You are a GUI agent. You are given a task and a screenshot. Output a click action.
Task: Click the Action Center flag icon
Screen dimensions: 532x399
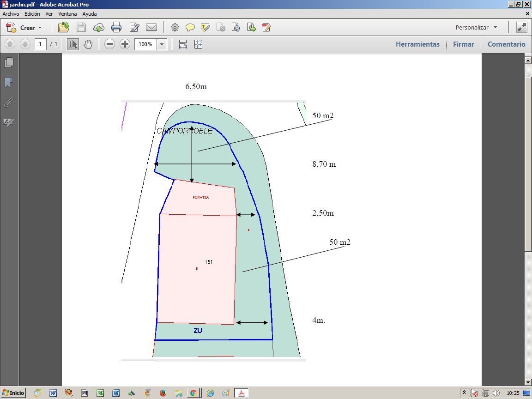click(474, 393)
